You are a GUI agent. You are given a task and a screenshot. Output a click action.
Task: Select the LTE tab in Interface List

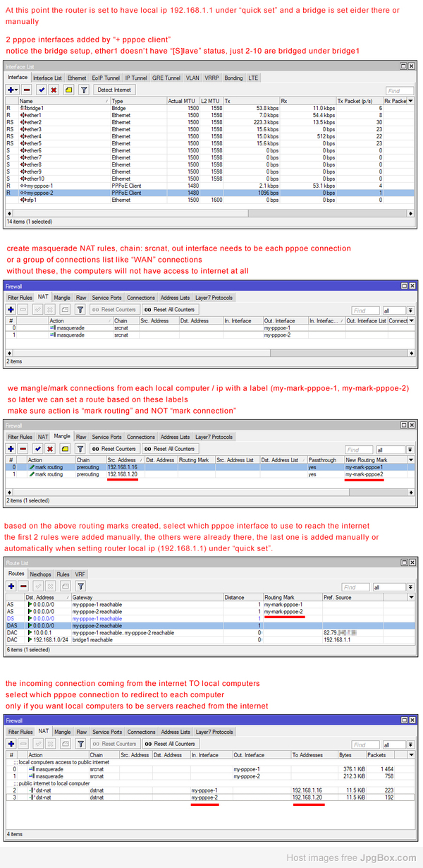(254, 78)
